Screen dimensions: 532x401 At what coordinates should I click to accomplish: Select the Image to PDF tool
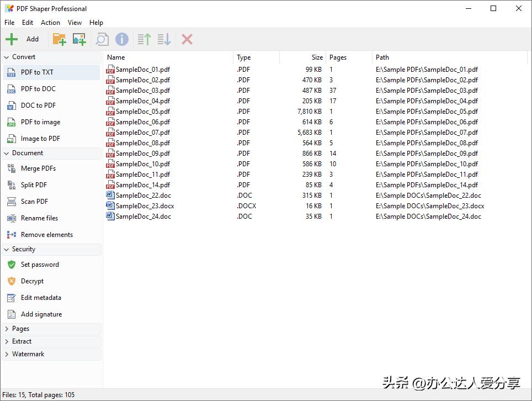(51, 139)
